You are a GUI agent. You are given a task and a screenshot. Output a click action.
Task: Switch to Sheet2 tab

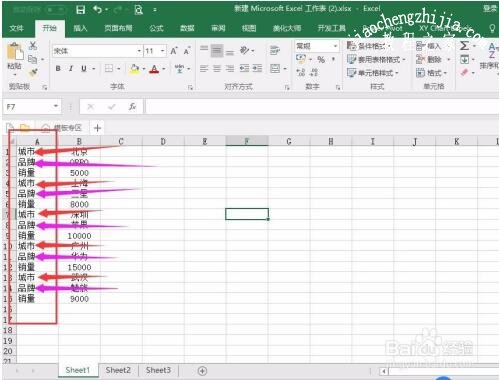[118, 370]
